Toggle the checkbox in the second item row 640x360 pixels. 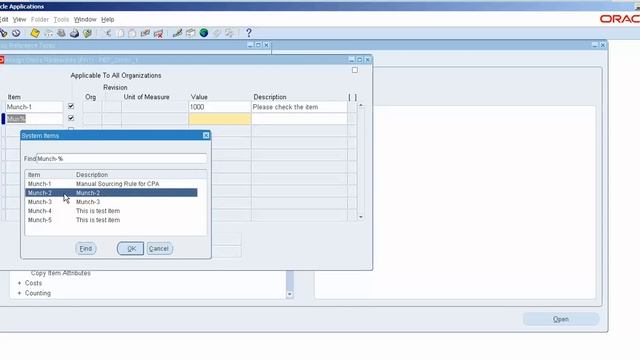(71, 118)
